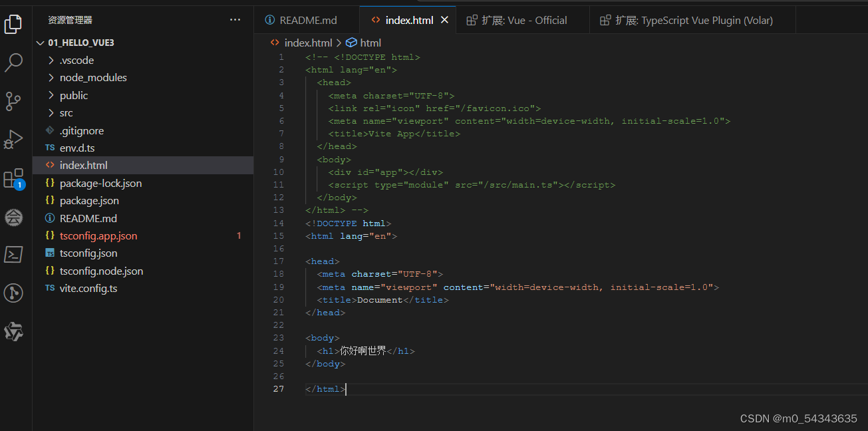Open tsconfig.app.json showing one error
Screen dimensions: 868x431
(97, 235)
